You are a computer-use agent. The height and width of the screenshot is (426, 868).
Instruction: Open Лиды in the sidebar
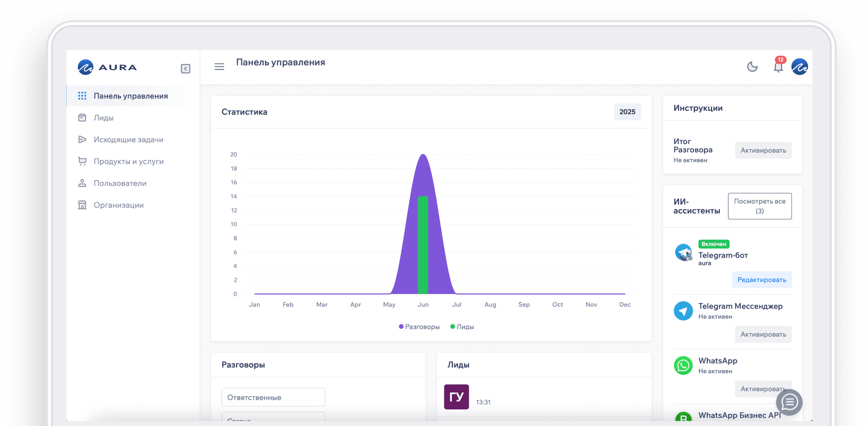tap(103, 118)
